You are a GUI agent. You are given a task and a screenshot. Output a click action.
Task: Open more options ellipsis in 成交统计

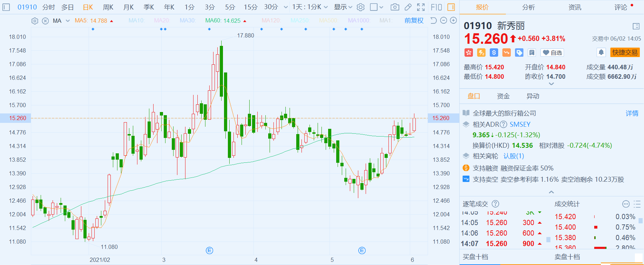[626, 204]
